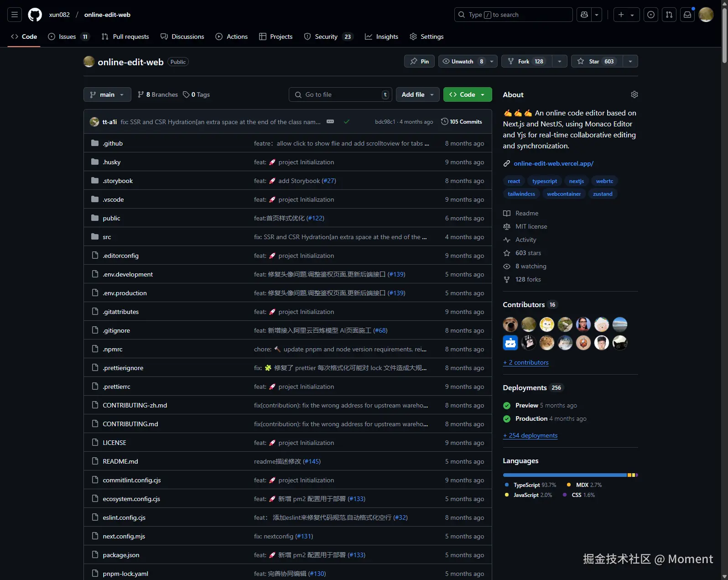Open the notifications inbox icon

tap(687, 15)
